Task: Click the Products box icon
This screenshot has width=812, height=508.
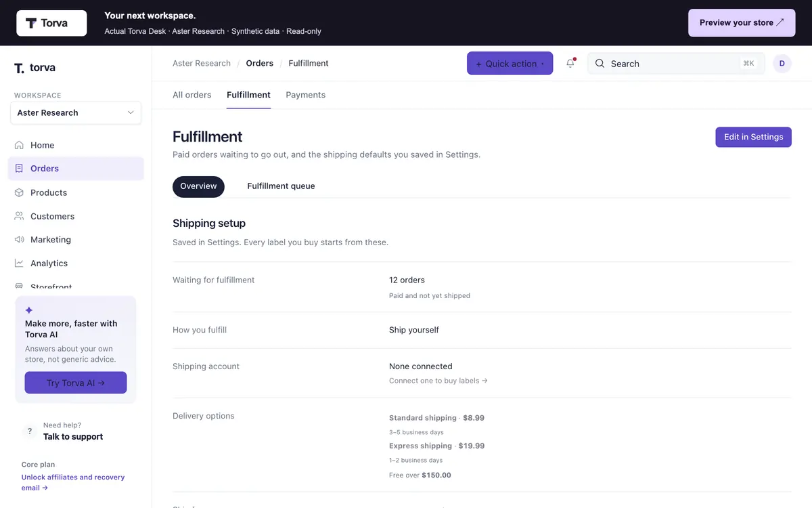Action: [19, 192]
